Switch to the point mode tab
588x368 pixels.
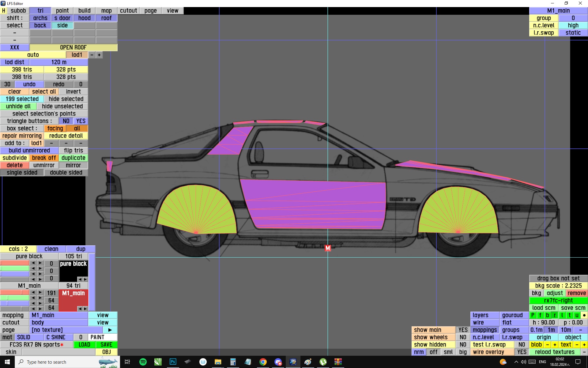coord(62,11)
